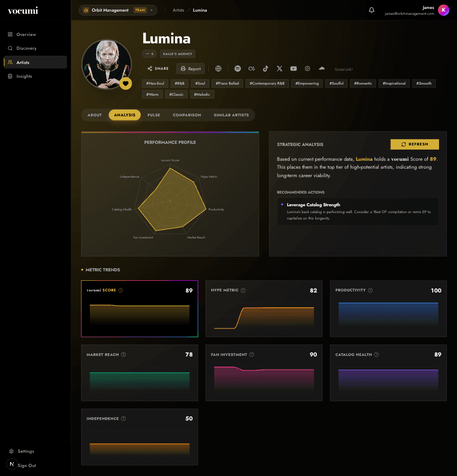Open the James user avatar menu
457x476 pixels.
(x=443, y=10)
